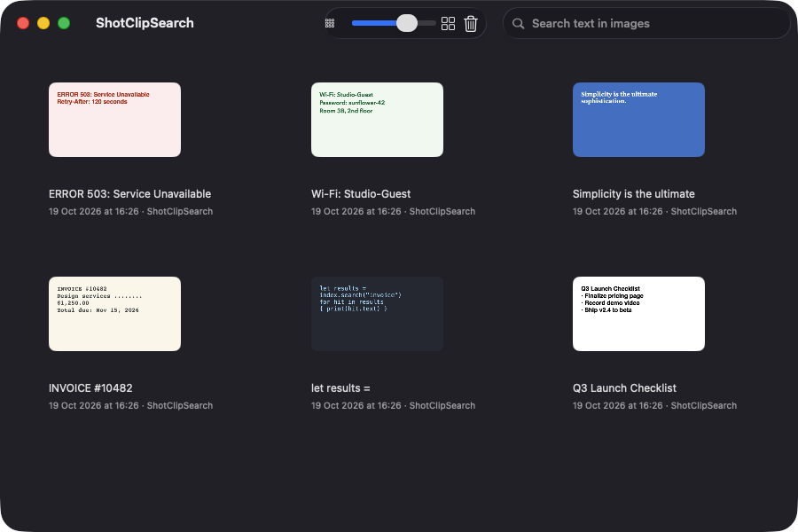Open the blue Simplicity quote thumbnail
This screenshot has height=532, width=798.
click(x=638, y=120)
